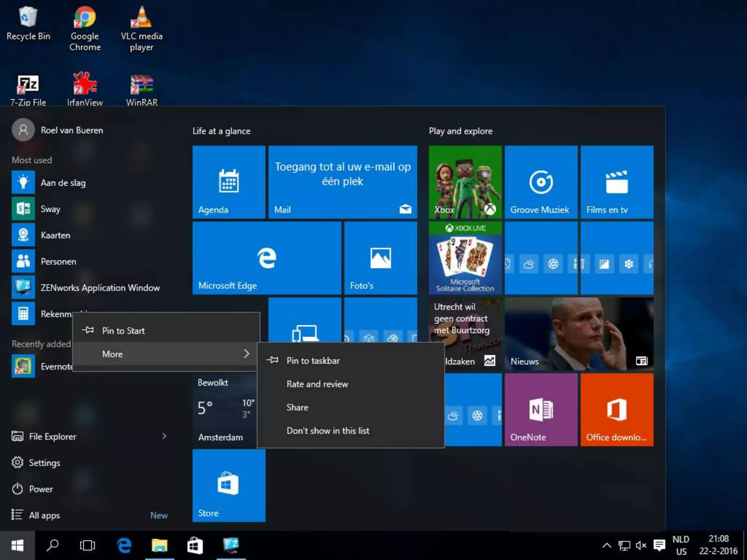Select Don't show in this list
Viewport: 747px width, 560px height.
tap(351, 431)
